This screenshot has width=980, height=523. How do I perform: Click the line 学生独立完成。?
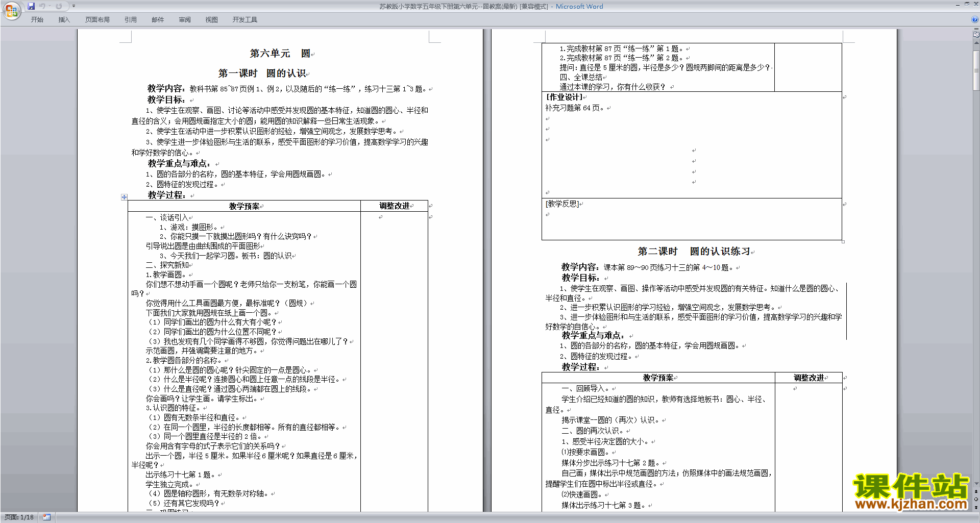click(170, 485)
